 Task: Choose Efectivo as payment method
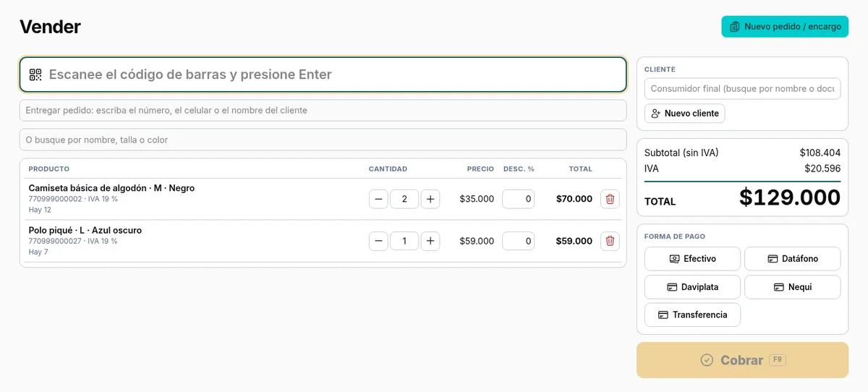tap(692, 258)
